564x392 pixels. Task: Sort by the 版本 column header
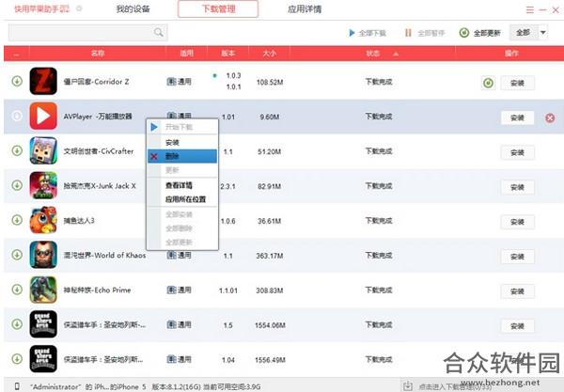[x=228, y=54]
